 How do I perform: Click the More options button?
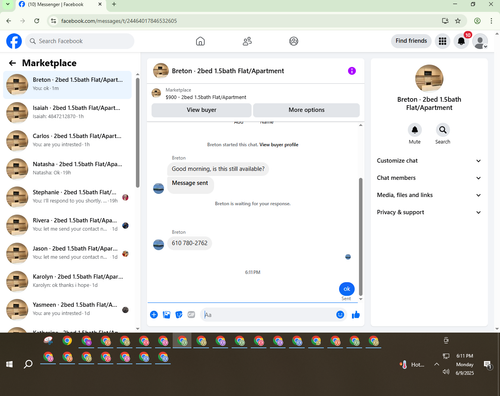click(306, 110)
